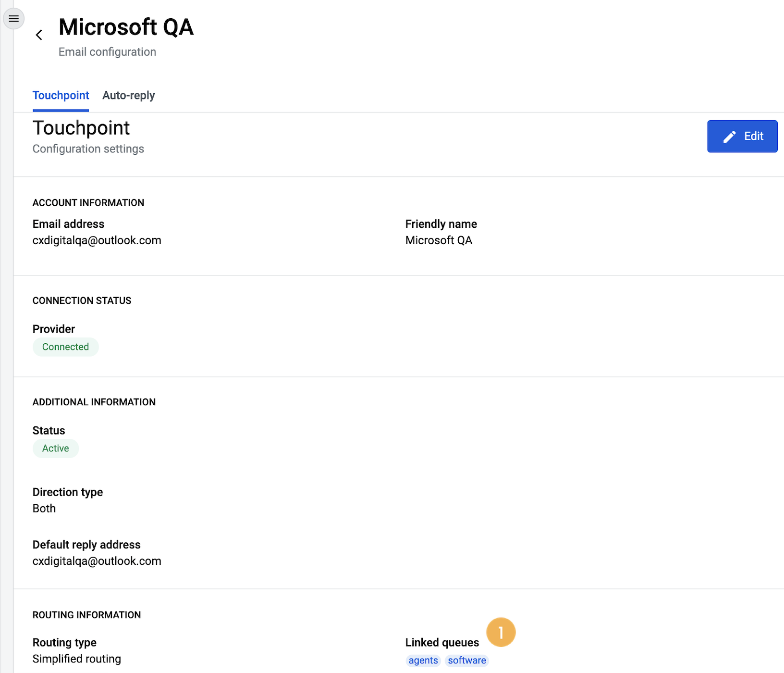Go back using the left chevron arrow
The image size is (784, 673).
coord(39,35)
